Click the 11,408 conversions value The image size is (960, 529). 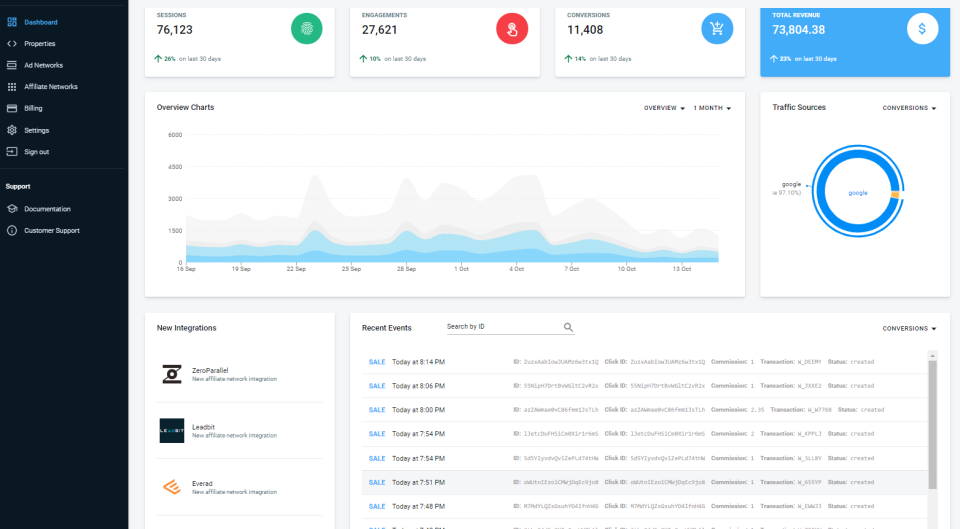pos(585,30)
